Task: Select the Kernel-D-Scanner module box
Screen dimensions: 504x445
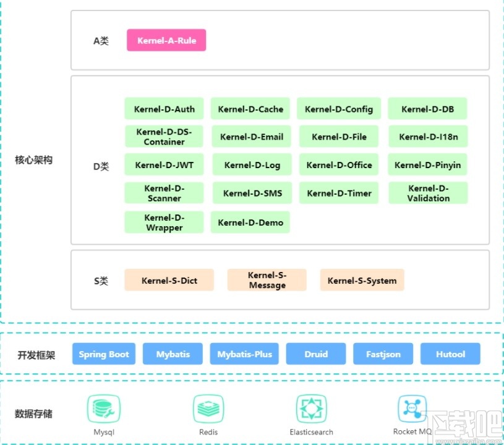Action: pyautogui.click(x=164, y=193)
